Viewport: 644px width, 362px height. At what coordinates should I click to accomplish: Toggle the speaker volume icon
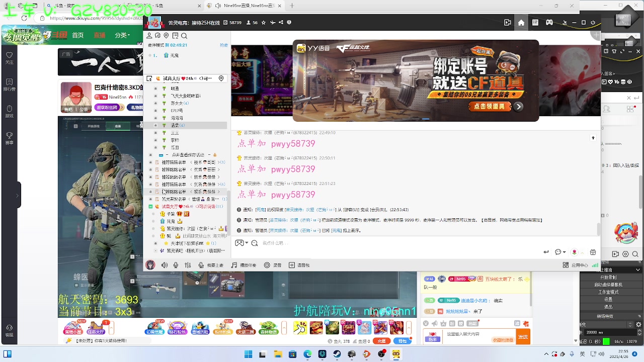coord(165,265)
